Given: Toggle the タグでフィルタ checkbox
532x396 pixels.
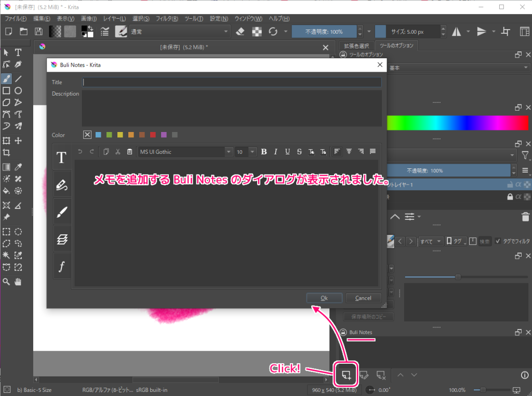Looking at the screenshot, I should (498, 241).
